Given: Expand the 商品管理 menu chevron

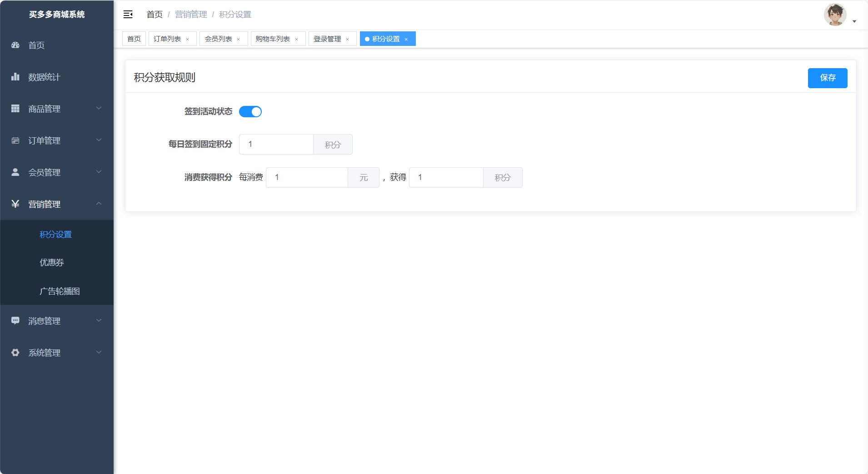Looking at the screenshot, I should tap(99, 108).
